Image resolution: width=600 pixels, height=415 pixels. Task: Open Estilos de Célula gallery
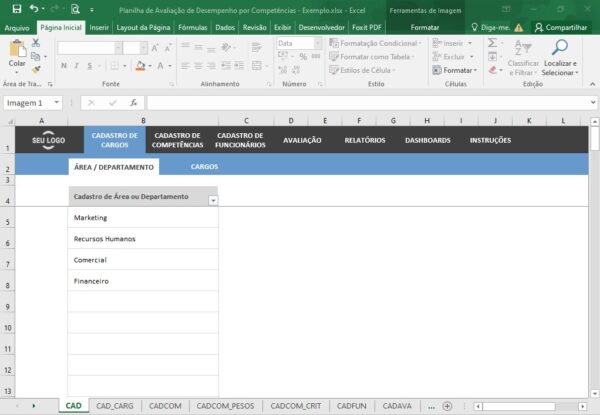tap(362, 70)
